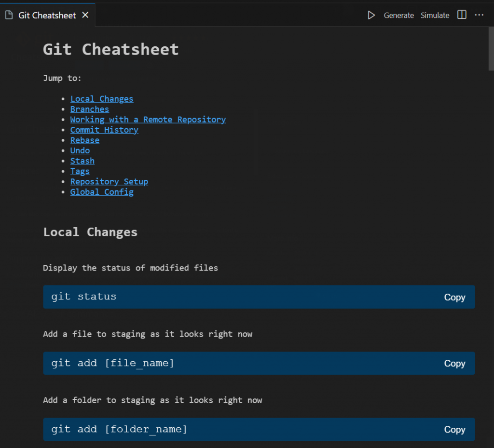
Task: Copy the git status command
Action: coord(454,297)
